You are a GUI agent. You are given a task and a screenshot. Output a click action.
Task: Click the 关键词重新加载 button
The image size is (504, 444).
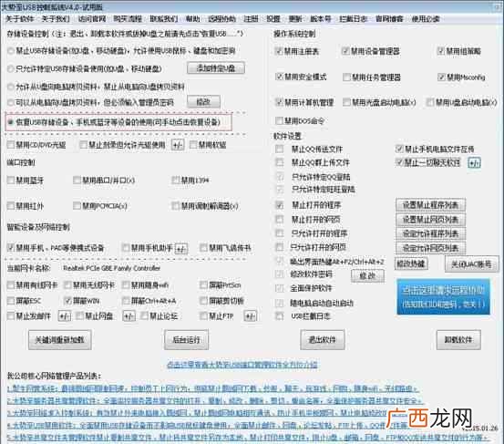click(60, 339)
